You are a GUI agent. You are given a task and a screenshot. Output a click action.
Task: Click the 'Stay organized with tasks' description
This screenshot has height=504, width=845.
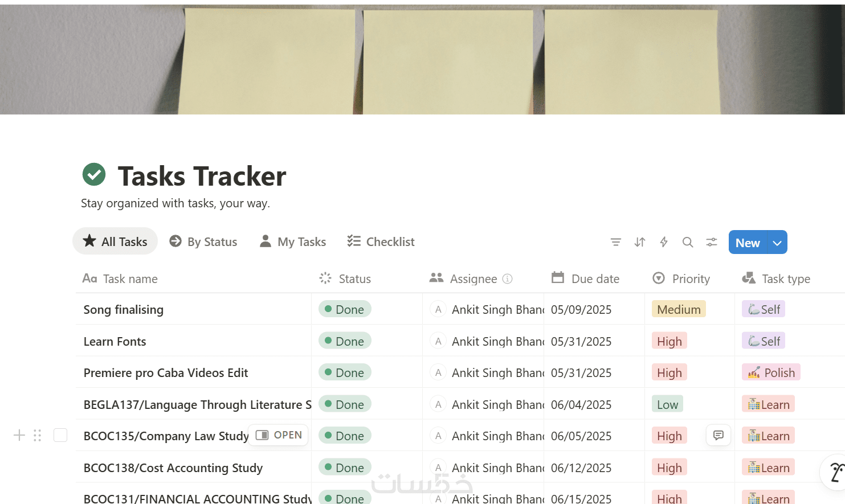pos(175,203)
